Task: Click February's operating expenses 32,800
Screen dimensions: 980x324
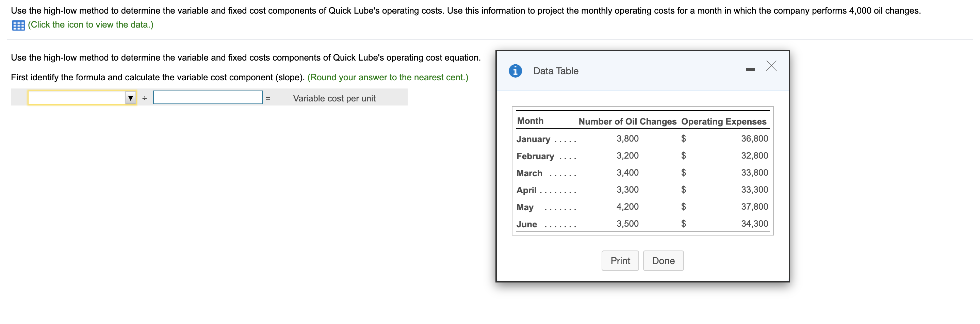Action: coord(754,156)
